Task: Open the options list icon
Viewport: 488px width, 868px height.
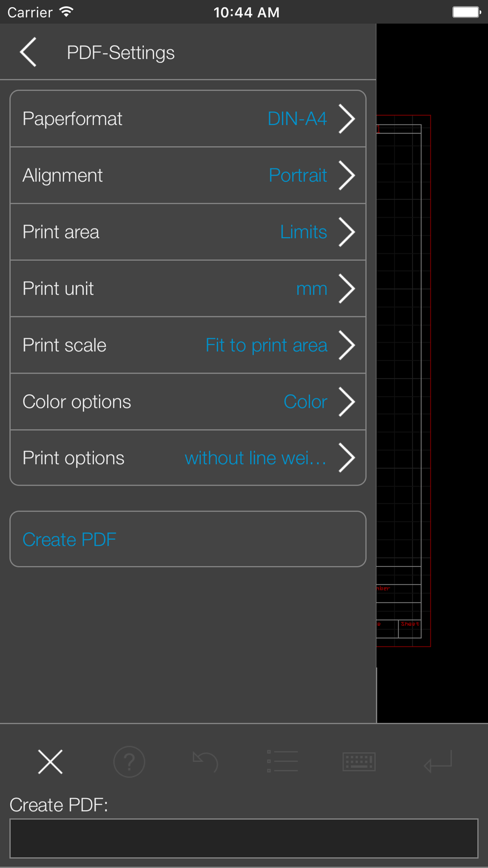Action: 283,762
